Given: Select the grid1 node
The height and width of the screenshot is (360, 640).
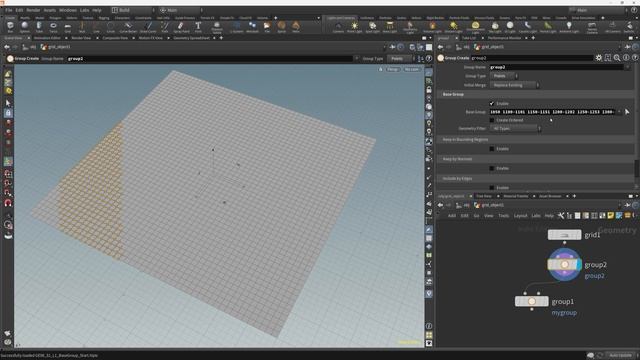Looking at the screenshot, I should coord(564,235).
